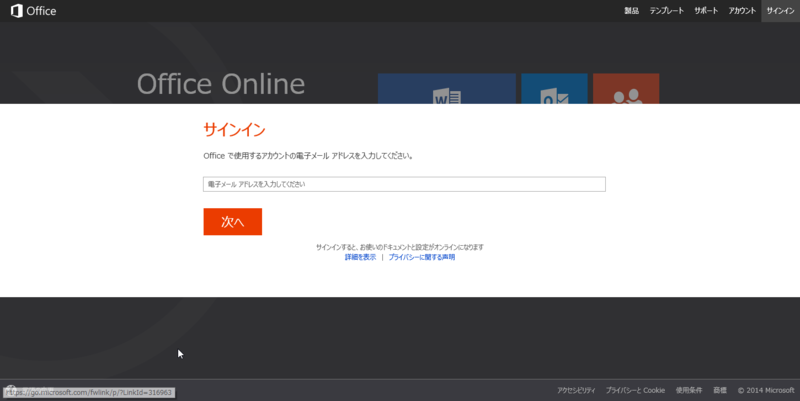This screenshot has width=800, height=401.
Task: Click the © 2014 Microsoft footer text
Action: pos(766,390)
